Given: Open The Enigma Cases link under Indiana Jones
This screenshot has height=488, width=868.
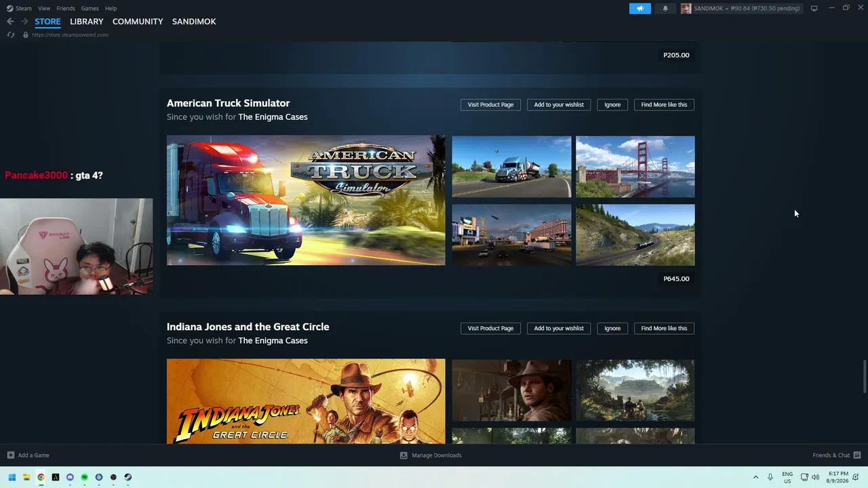Looking at the screenshot, I should (273, 341).
